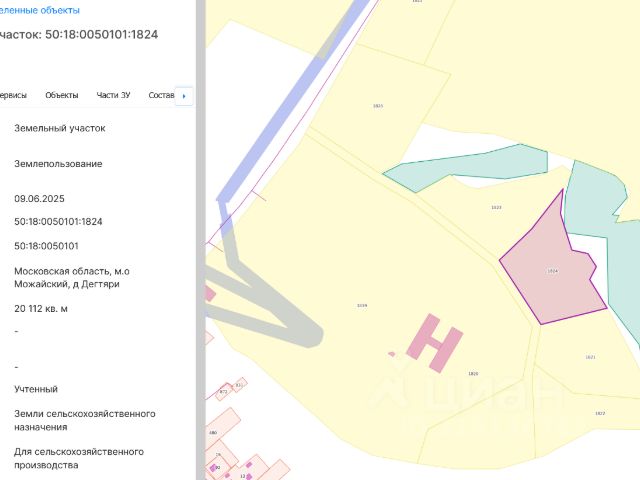Viewport: 640px width, 480px height.
Task: Select parcel labeled 1825 on map
Action: [x=378, y=106]
